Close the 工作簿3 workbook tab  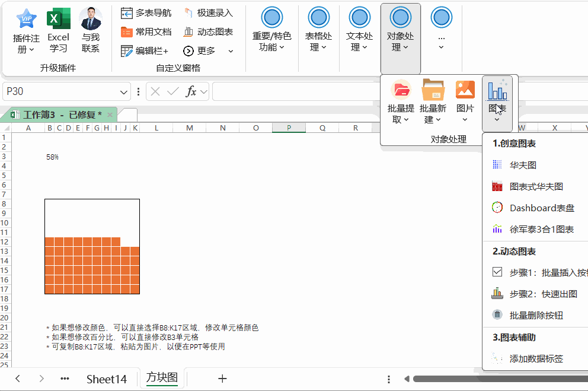pyautogui.click(x=110, y=115)
